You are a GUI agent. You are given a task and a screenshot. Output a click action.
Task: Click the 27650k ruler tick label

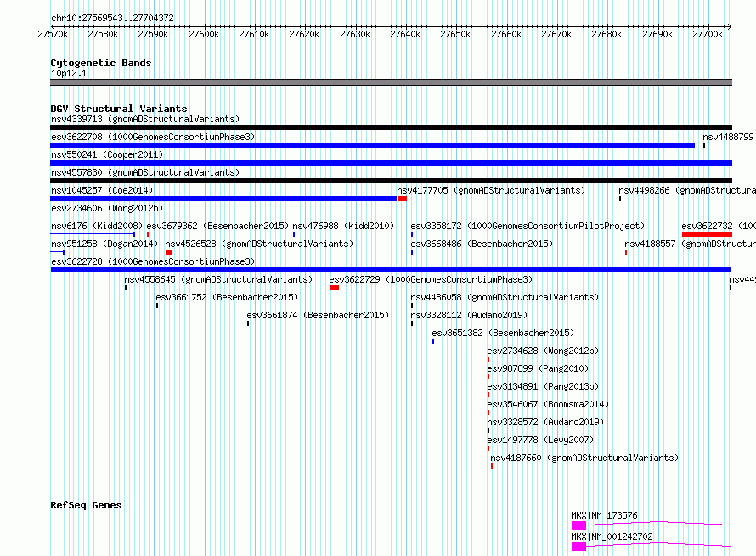click(x=455, y=34)
